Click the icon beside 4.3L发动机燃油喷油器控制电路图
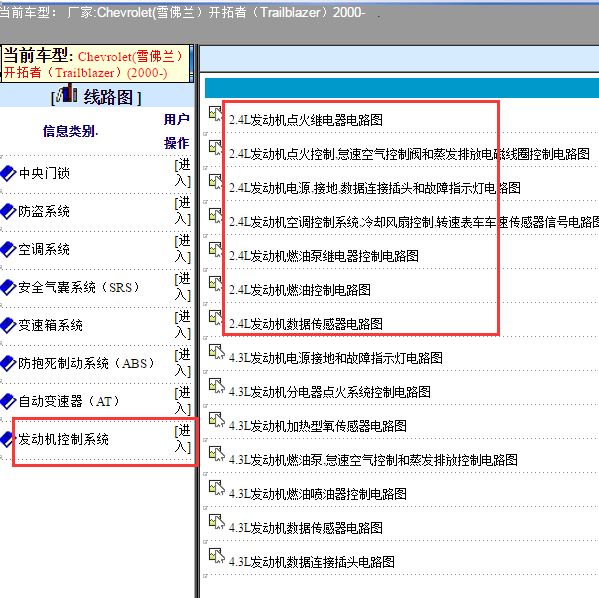 [217, 488]
